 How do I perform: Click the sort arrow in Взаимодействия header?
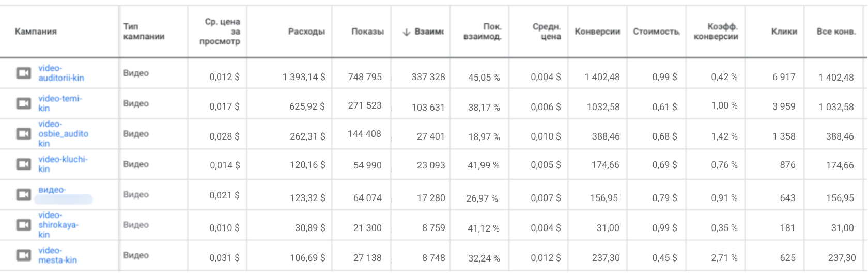(407, 32)
